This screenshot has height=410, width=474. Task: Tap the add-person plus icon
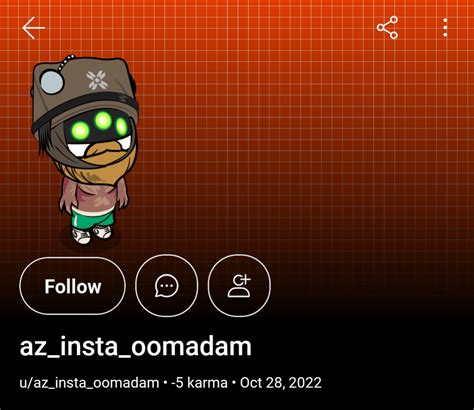coord(239,286)
